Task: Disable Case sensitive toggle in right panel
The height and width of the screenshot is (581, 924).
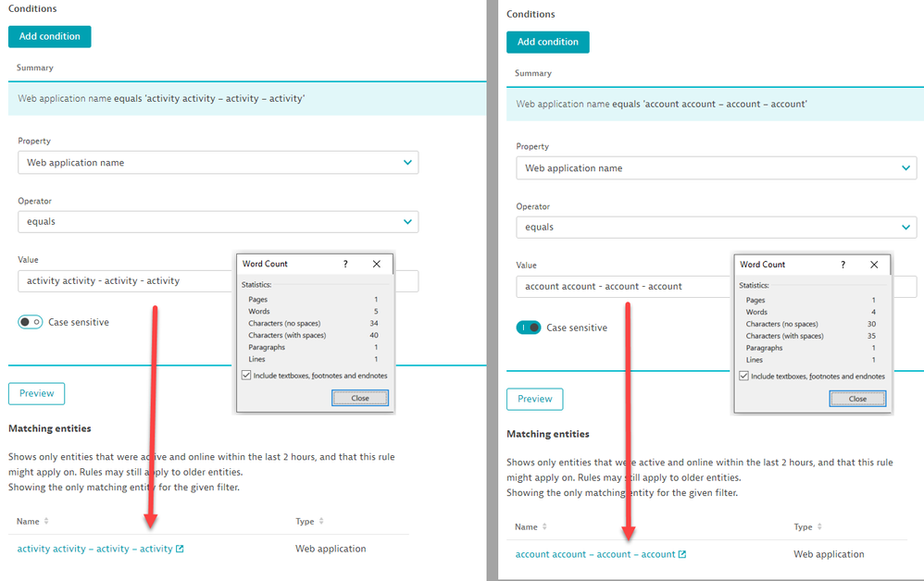Action: [529, 328]
